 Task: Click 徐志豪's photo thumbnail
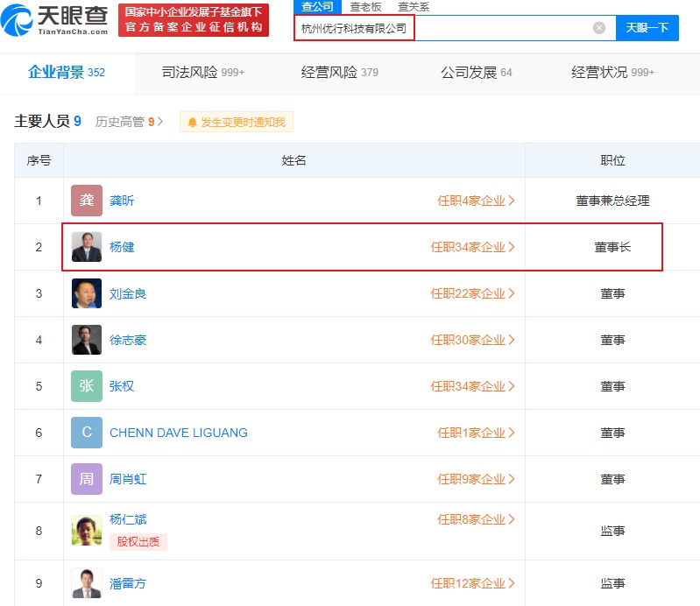pos(87,340)
